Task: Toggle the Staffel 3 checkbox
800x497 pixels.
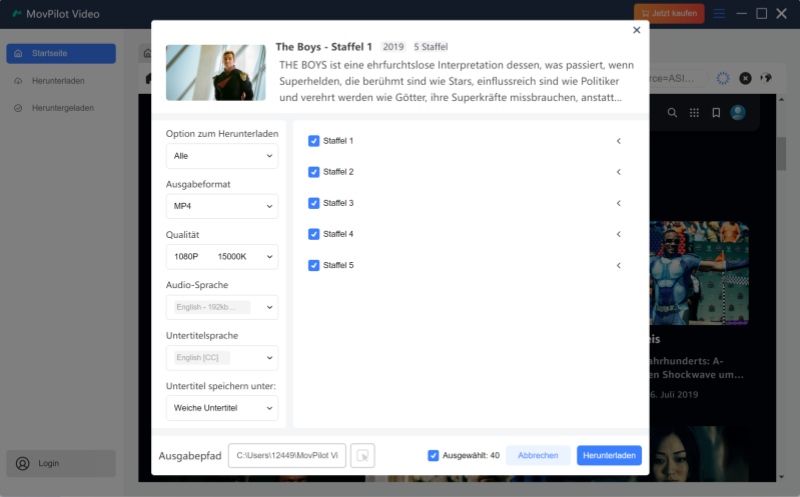Action: (x=314, y=203)
